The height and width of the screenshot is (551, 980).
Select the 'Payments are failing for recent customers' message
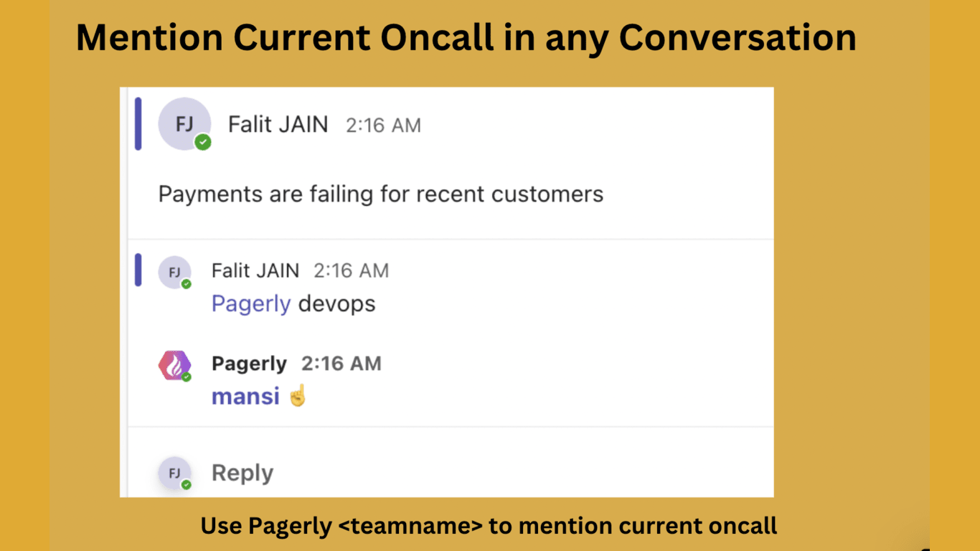380,194
